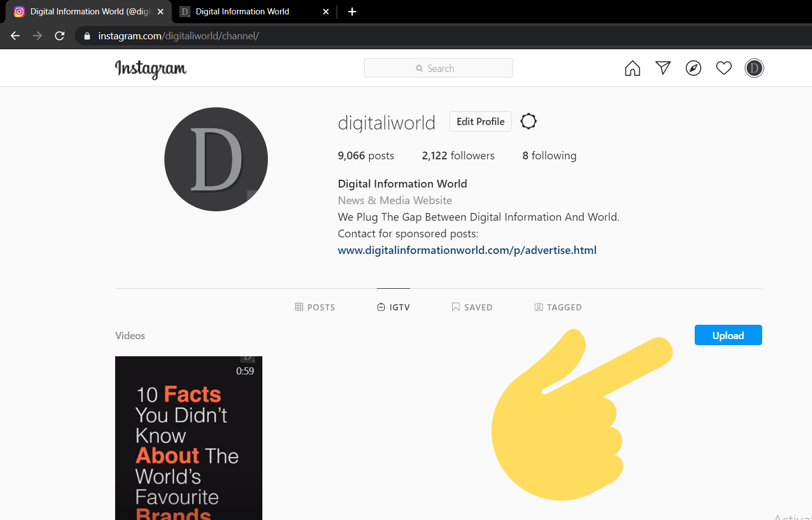View the 2,122 followers list
The width and height of the screenshot is (812, 520).
[458, 155]
